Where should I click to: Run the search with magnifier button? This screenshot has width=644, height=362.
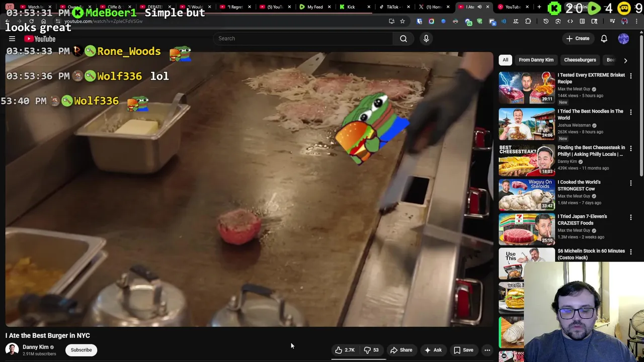(x=404, y=38)
